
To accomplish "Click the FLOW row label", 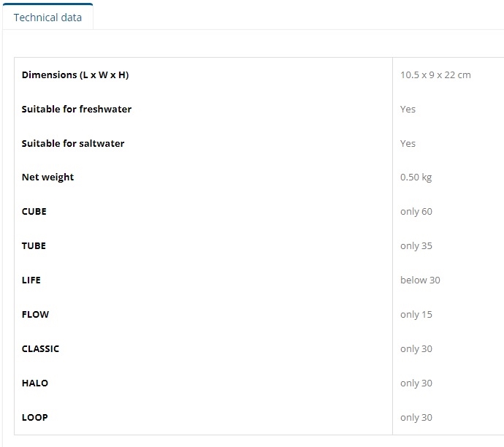I will click(x=35, y=315).
